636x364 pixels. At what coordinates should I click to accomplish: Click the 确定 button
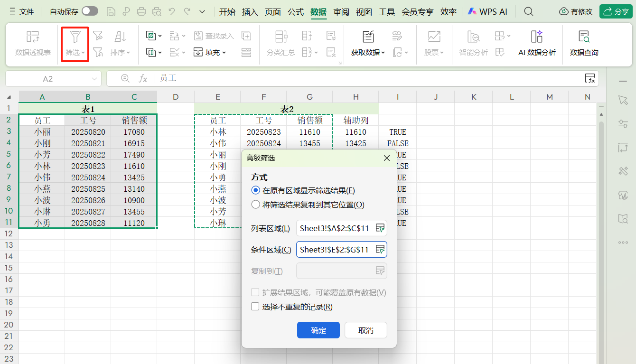pyautogui.click(x=318, y=330)
